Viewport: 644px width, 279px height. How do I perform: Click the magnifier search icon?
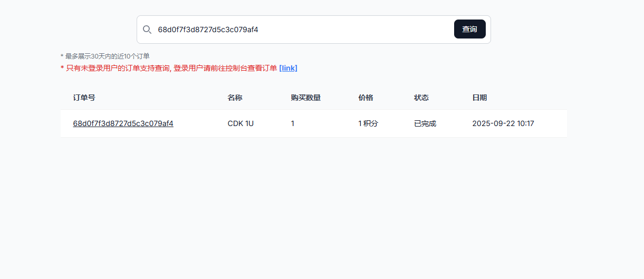click(x=147, y=30)
